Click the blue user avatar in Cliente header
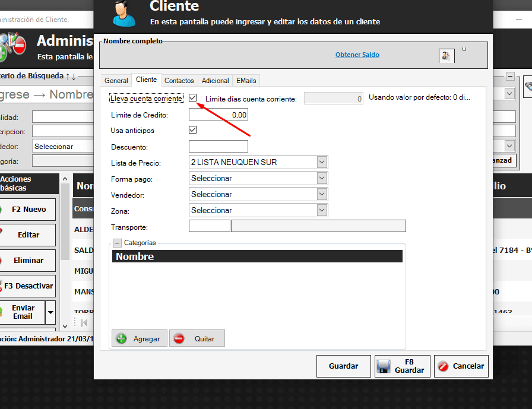 click(x=123, y=13)
